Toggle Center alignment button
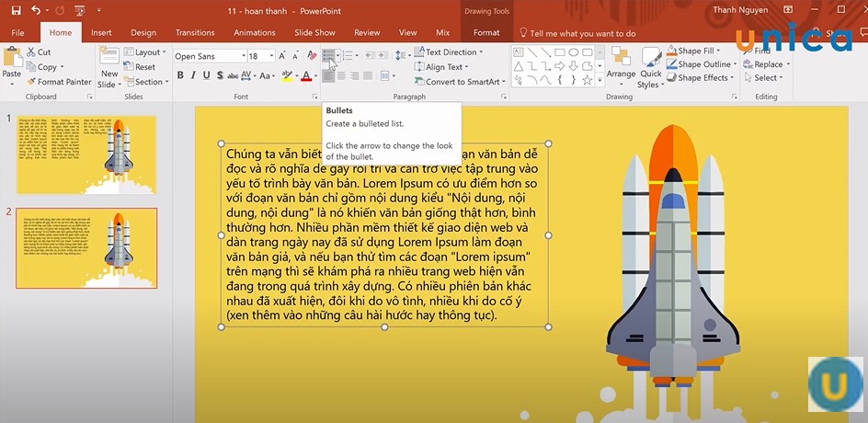Screen dimensions: 868x423 coord(341,75)
